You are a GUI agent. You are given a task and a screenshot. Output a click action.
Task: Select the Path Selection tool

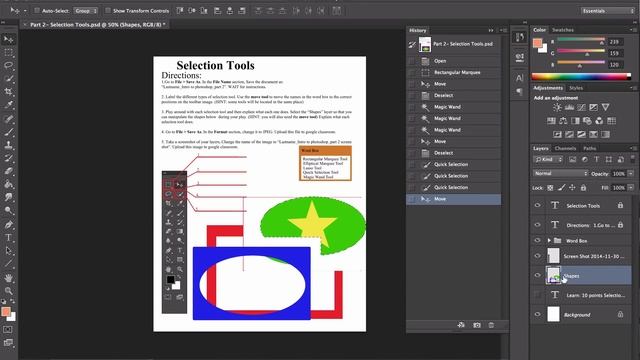[8, 251]
